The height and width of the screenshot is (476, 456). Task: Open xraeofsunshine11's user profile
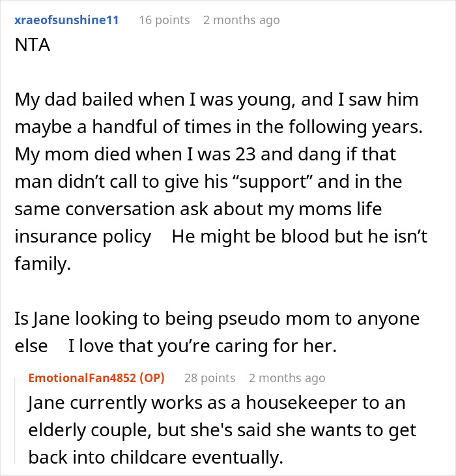[x=67, y=20]
